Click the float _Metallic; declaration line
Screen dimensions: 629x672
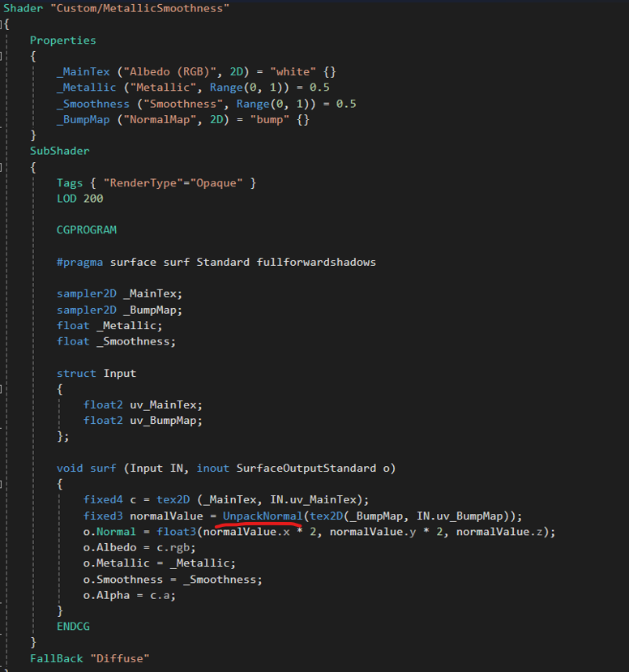point(109,326)
